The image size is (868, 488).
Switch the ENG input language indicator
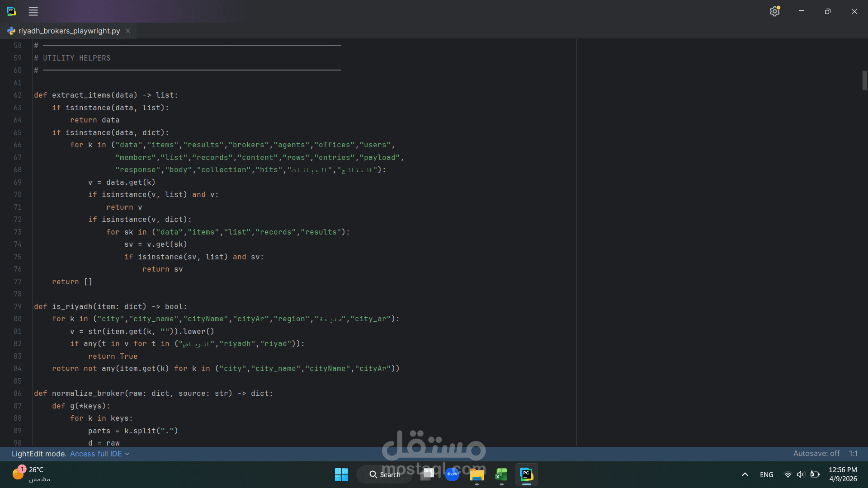(x=766, y=474)
